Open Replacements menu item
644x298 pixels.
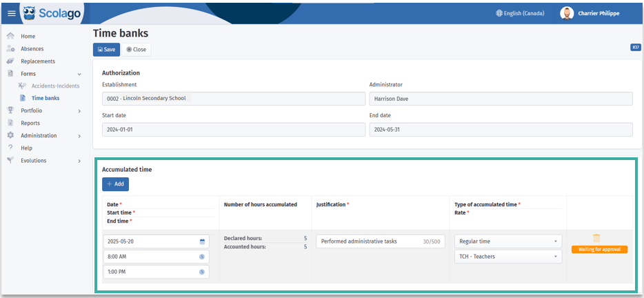38,61
